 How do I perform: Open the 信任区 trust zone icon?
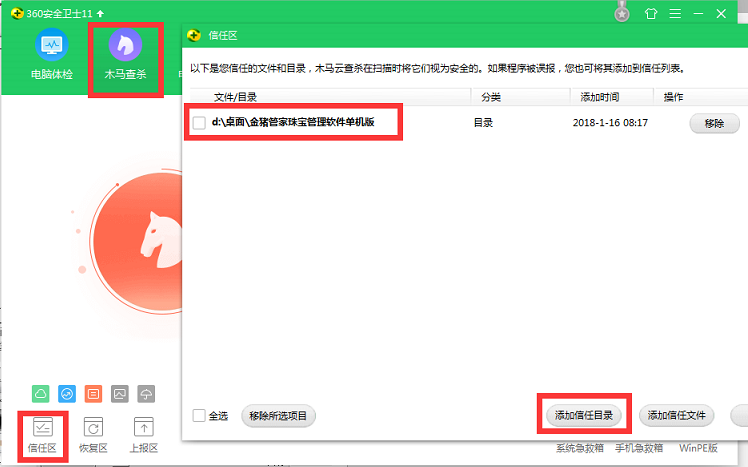pyautogui.click(x=42, y=435)
